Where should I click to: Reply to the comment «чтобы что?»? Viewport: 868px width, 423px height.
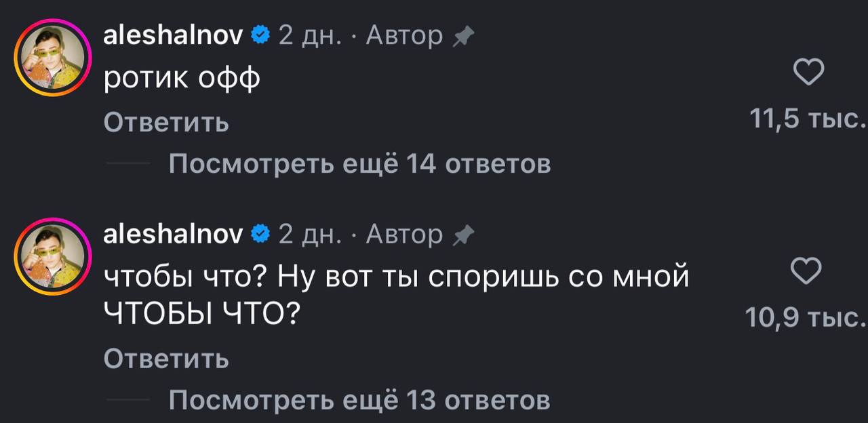165,360
